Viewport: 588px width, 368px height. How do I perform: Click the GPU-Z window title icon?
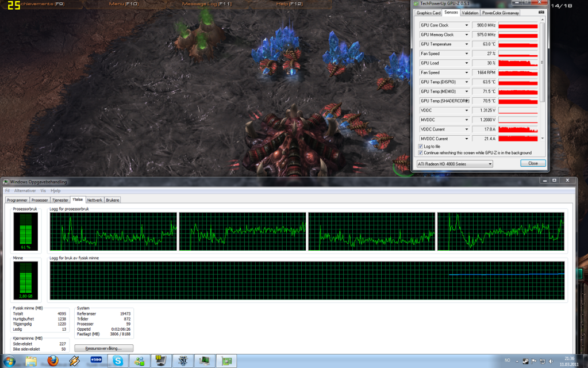[x=416, y=3]
